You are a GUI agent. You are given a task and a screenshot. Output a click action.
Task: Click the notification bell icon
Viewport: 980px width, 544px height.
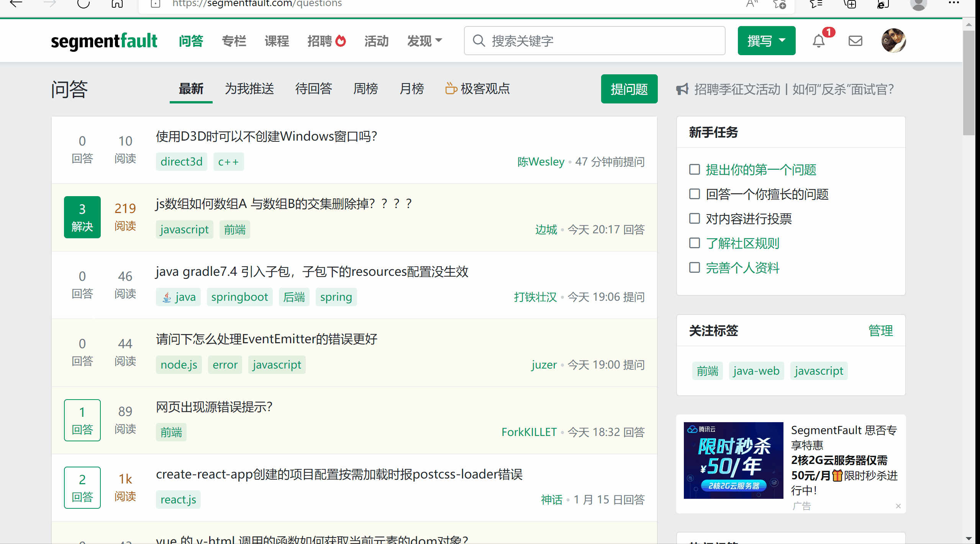[818, 41]
